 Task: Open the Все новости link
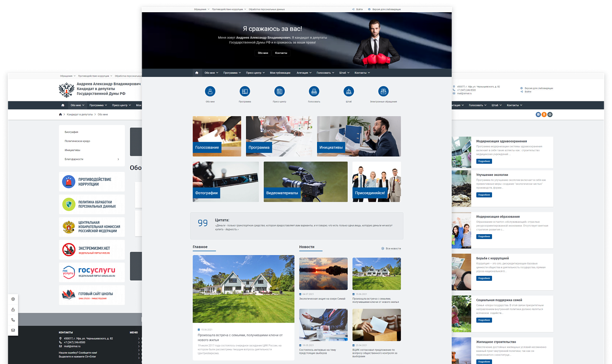tap(391, 249)
